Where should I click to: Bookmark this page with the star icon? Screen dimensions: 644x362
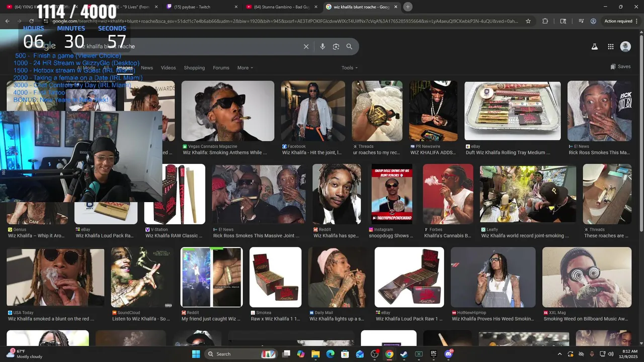[528, 21]
